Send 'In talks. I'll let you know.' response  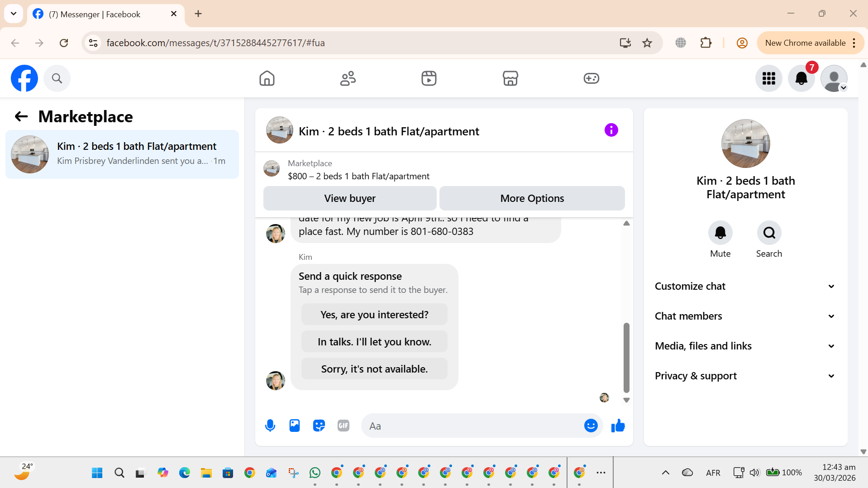coord(374,342)
